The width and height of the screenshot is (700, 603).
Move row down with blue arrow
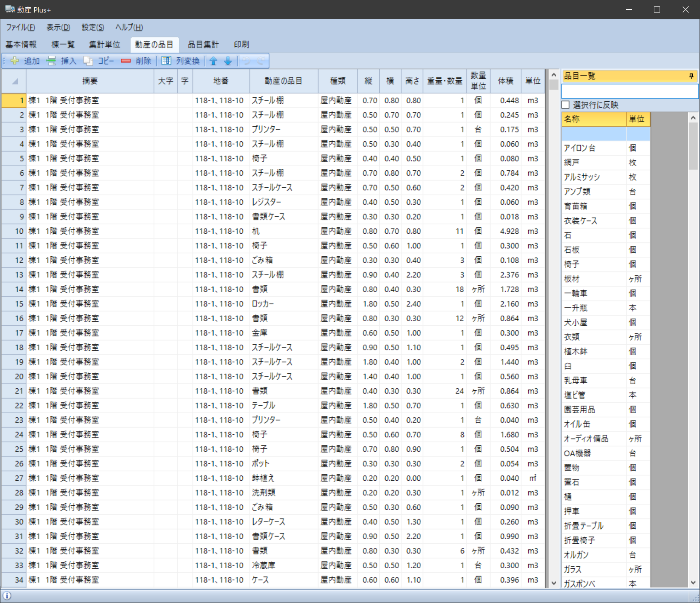(x=228, y=61)
